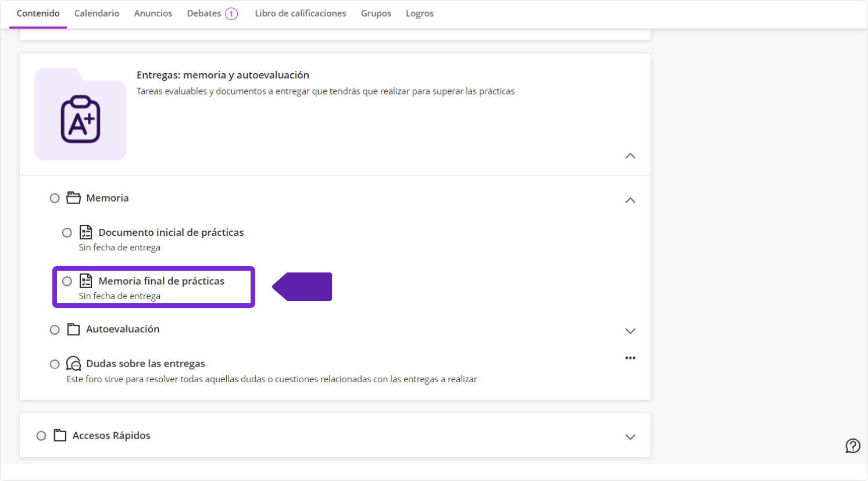868x481 pixels.
Task: Click the Memoria open folder icon
Action: (73, 198)
